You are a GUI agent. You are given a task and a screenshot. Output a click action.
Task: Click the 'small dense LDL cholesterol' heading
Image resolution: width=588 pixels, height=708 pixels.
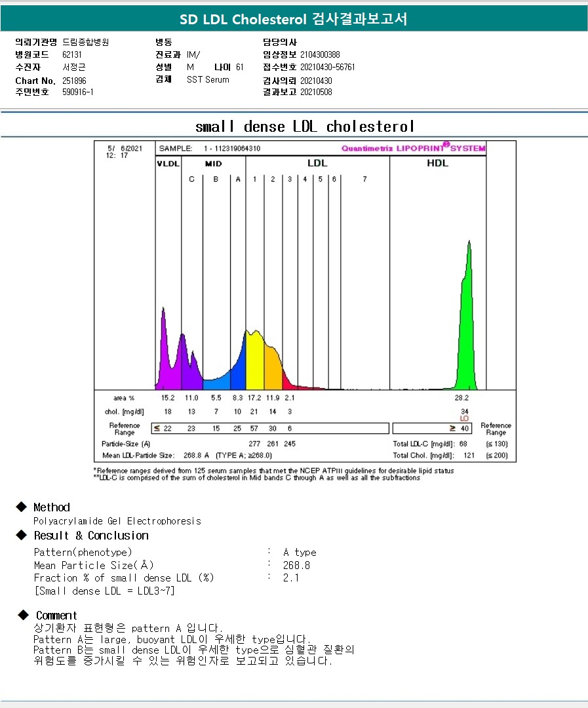point(305,126)
